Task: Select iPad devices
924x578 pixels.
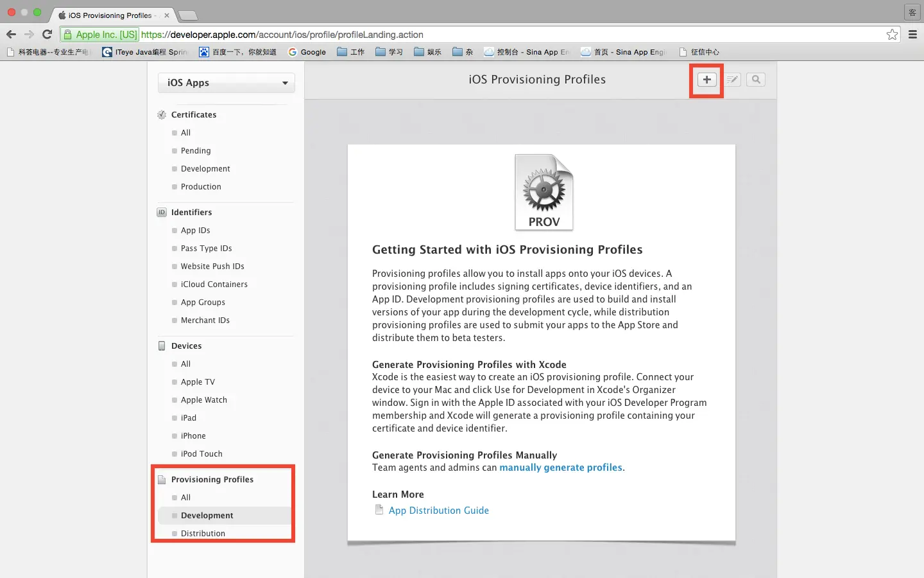Action: 188,418
